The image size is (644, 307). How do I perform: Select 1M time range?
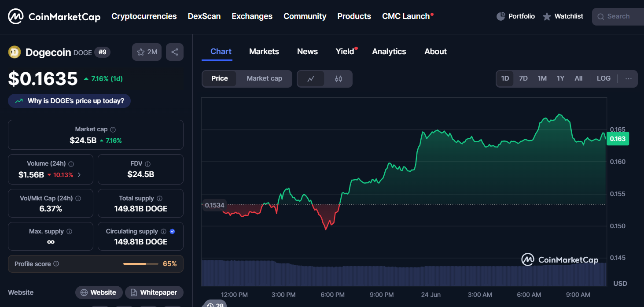click(542, 78)
